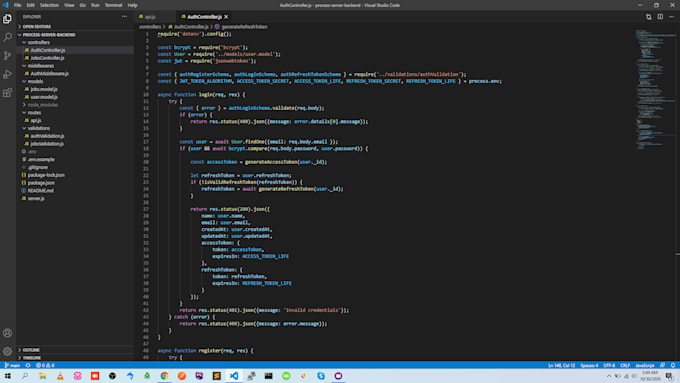Open the View menu
This screenshot has height=383, width=680.
point(69,5)
